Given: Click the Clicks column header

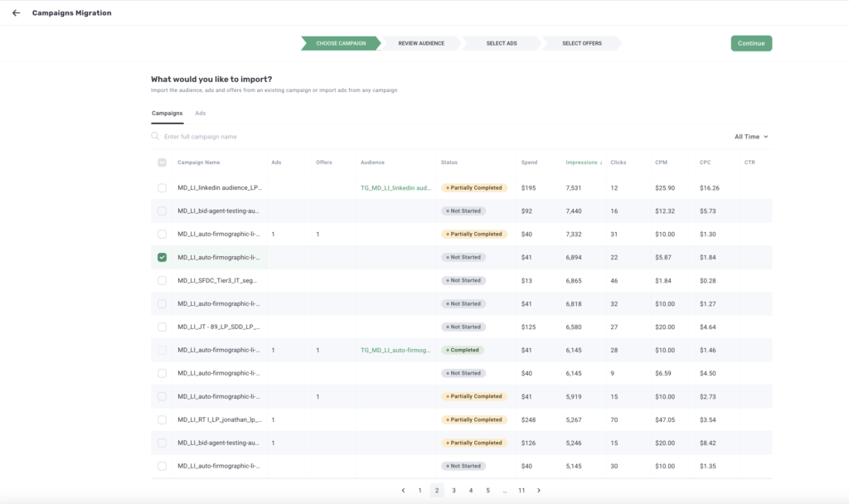Looking at the screenshot, I should pos(618,162).
